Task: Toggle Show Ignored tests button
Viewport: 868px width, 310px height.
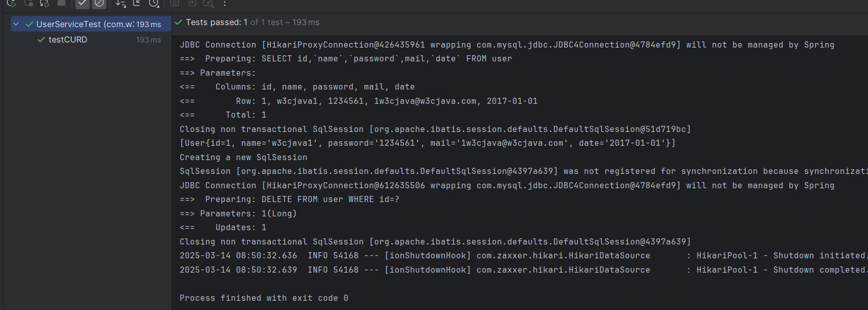Action: pos(99,3)
